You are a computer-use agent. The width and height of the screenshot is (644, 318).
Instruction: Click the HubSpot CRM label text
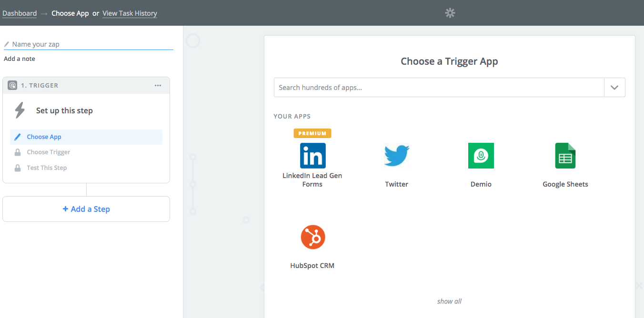(312, 266)
